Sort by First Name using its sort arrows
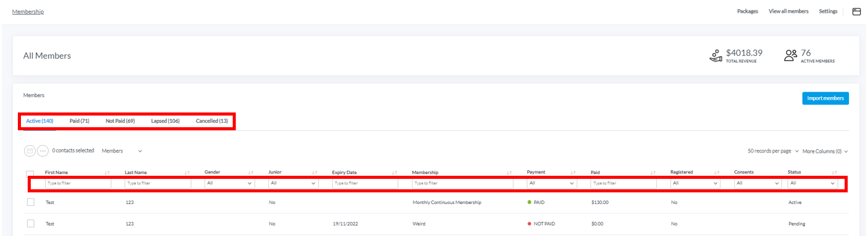 108,173
